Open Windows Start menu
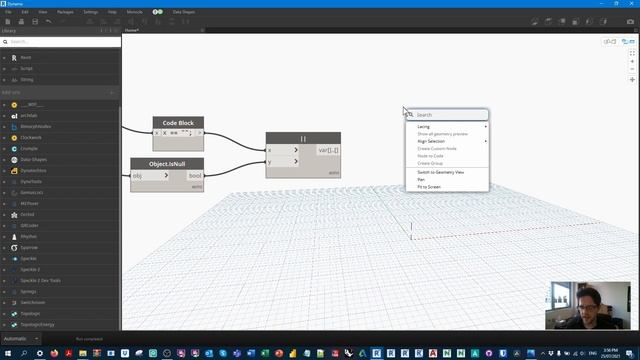The height and width of the screenshot is (360, 640). click(8, 353)
